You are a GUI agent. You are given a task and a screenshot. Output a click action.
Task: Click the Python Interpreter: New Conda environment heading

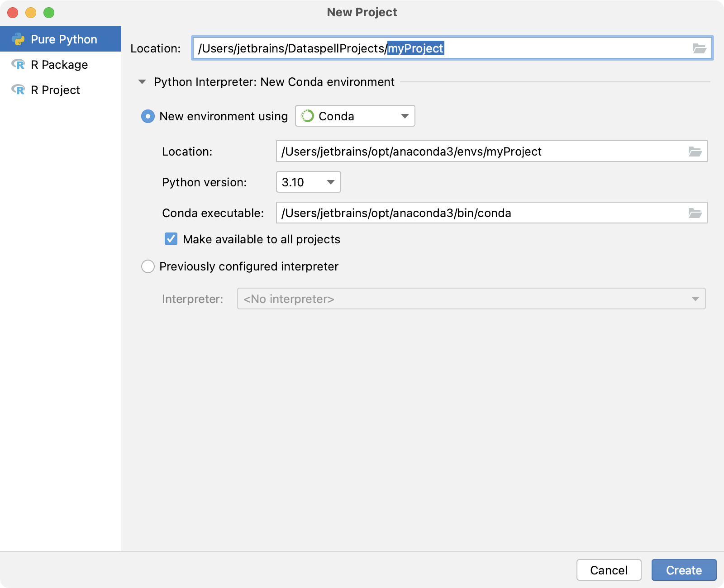pos(274,82)
